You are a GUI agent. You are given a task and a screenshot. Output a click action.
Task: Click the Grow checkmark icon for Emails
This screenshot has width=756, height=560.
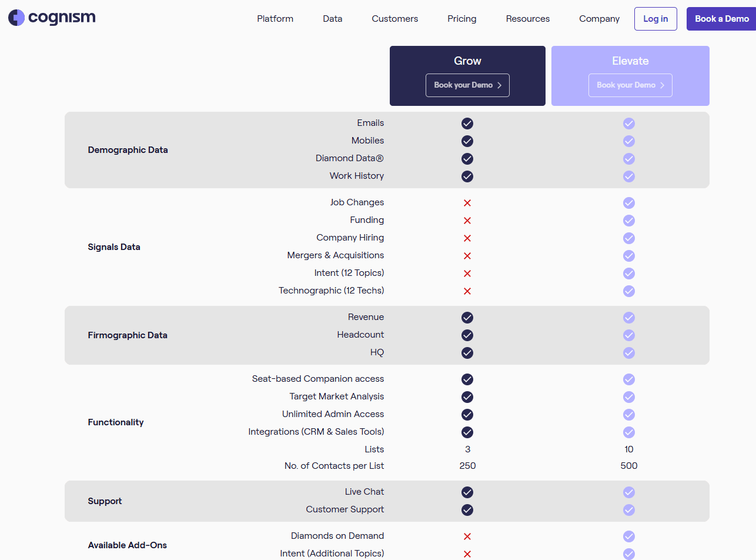click(x=467, y=124)
